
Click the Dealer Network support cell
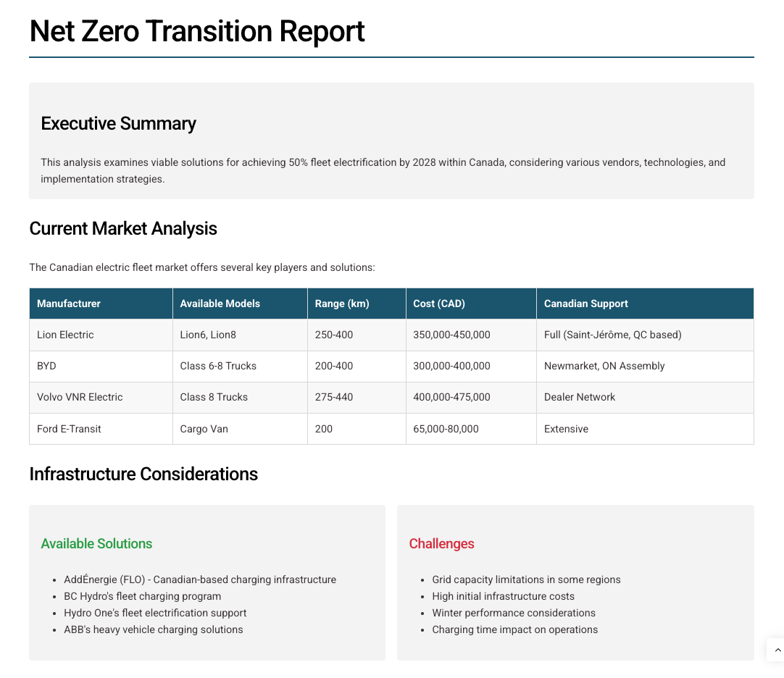(645, 398)
